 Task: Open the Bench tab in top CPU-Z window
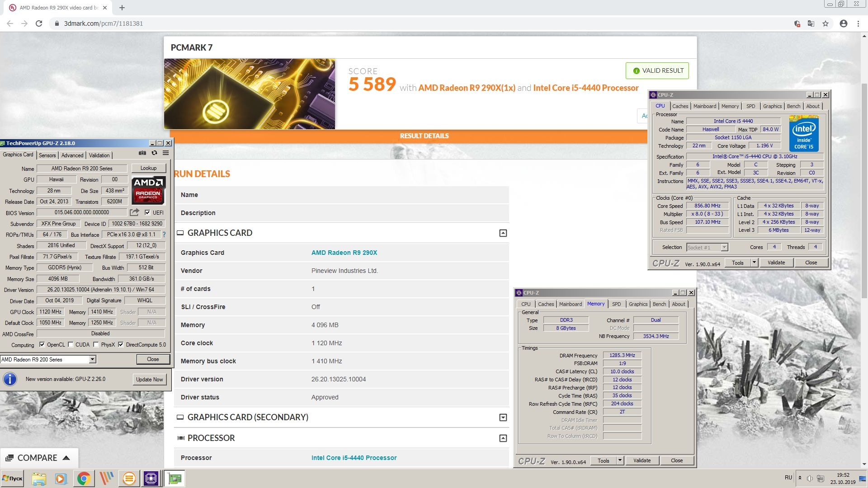[x=793, y=107]
